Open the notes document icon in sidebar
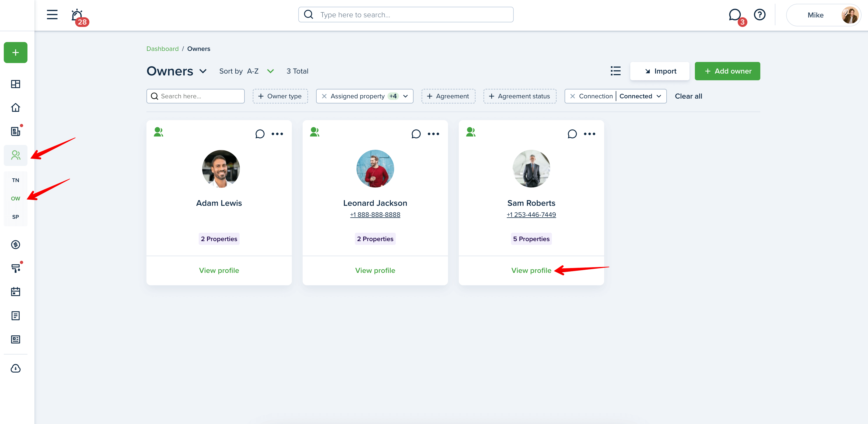This screenshot has height=424, width=868. tap(16, 315)
